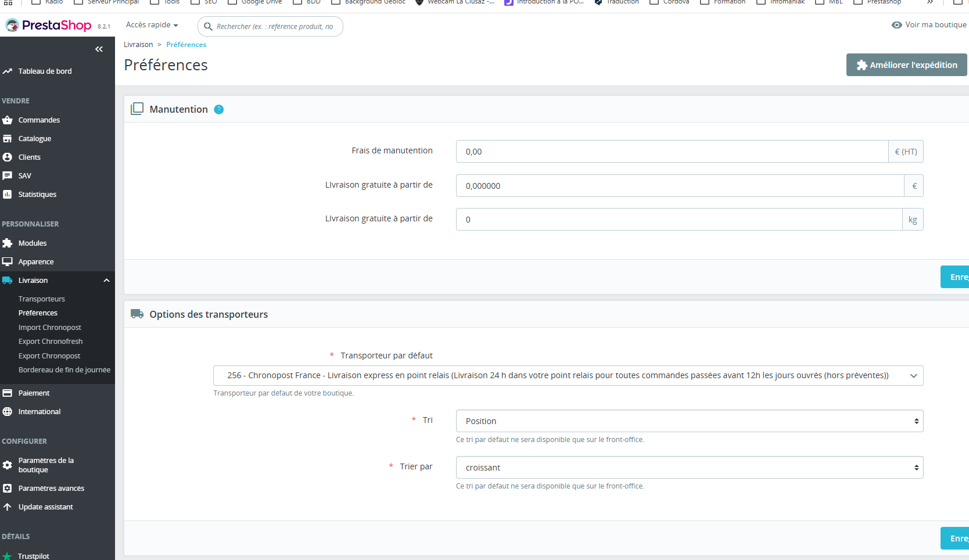This screenshot has height=560, width=969.
Task: Open the Tri Position dropdown
Action: tap(690, 421)
